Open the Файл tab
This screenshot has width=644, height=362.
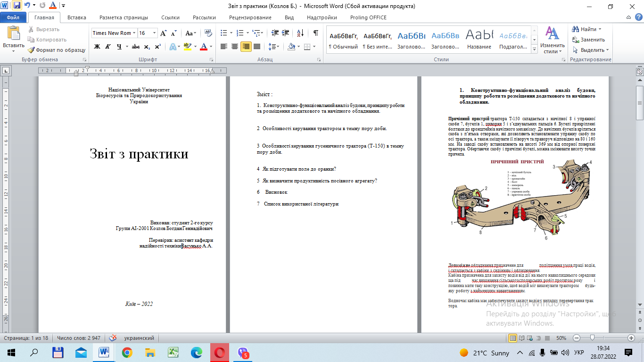[13, 17]
